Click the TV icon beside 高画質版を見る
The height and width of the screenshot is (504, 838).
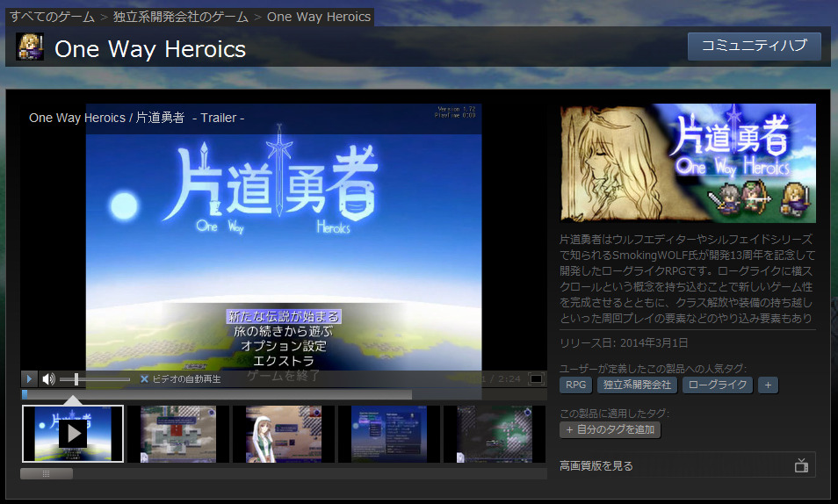pyautogui.click(x=801, y=465)
